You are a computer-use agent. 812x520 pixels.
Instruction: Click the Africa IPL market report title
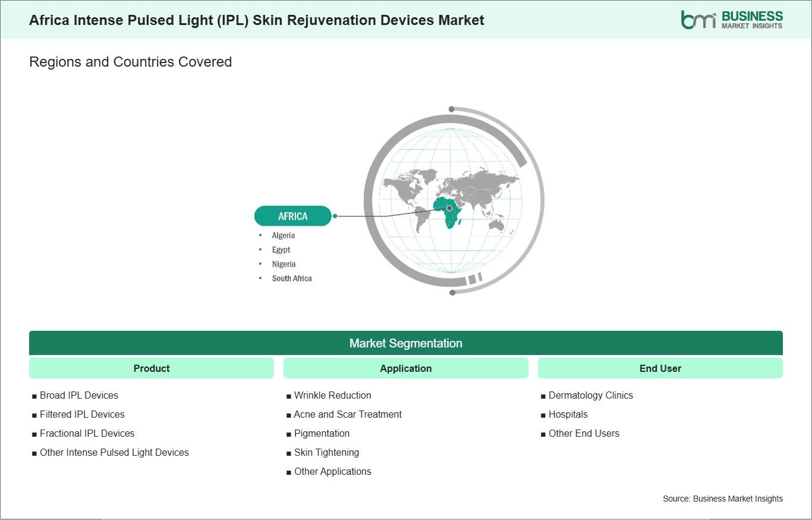tap(257, 20)
